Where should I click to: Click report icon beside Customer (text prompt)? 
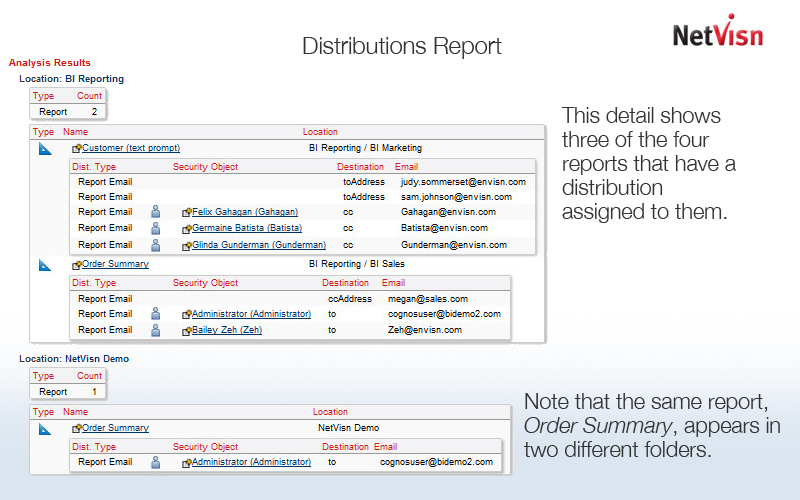tap(45, 149)
